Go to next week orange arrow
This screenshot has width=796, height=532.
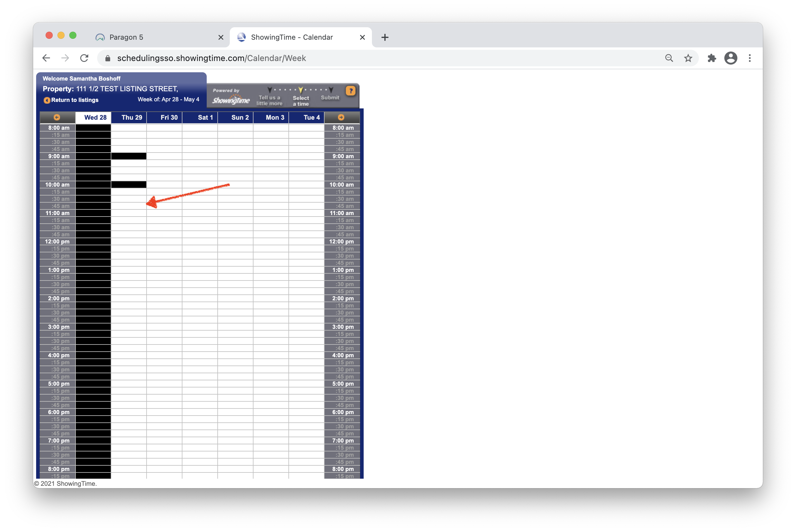click(x=341, y=117)
